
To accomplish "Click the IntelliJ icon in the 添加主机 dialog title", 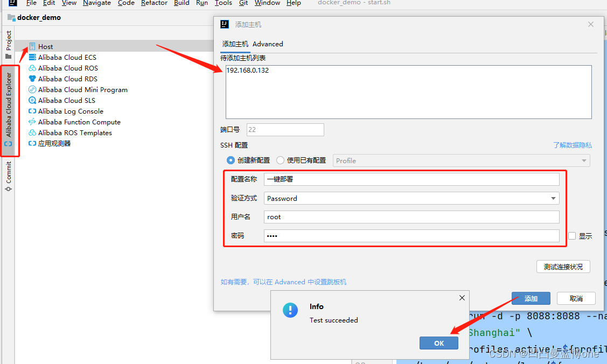I will (x=225, y=24).
